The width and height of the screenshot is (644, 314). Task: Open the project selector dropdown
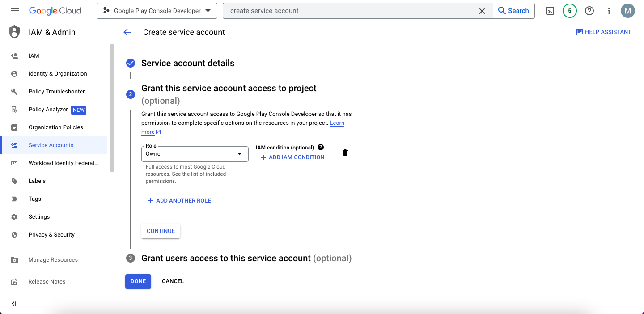pyautogui.click(x=157, y=11)
